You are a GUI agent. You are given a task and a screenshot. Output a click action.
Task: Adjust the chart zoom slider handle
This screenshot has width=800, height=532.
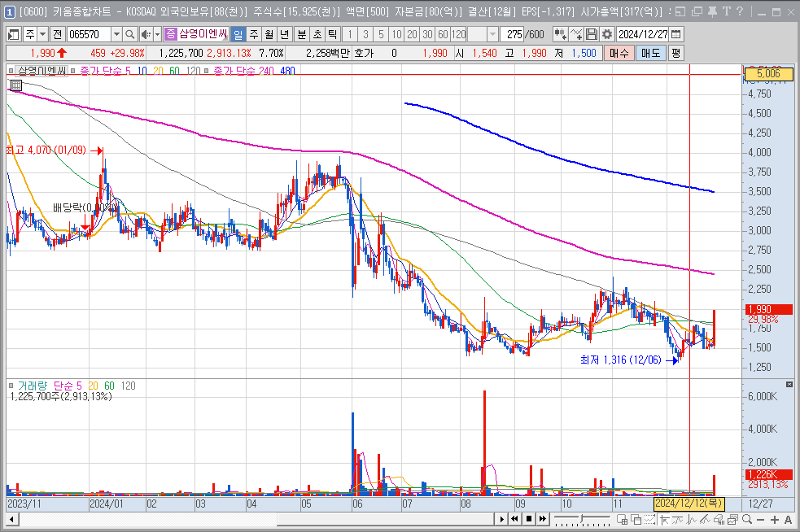[x=581, y=519]
